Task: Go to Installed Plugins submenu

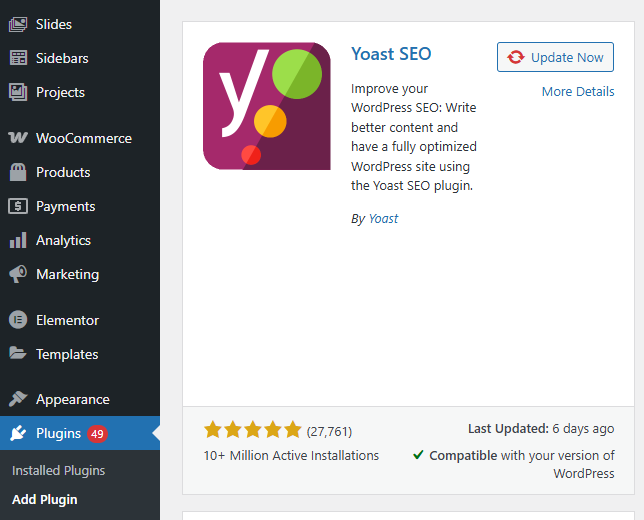Action: (x=58, y=470)
